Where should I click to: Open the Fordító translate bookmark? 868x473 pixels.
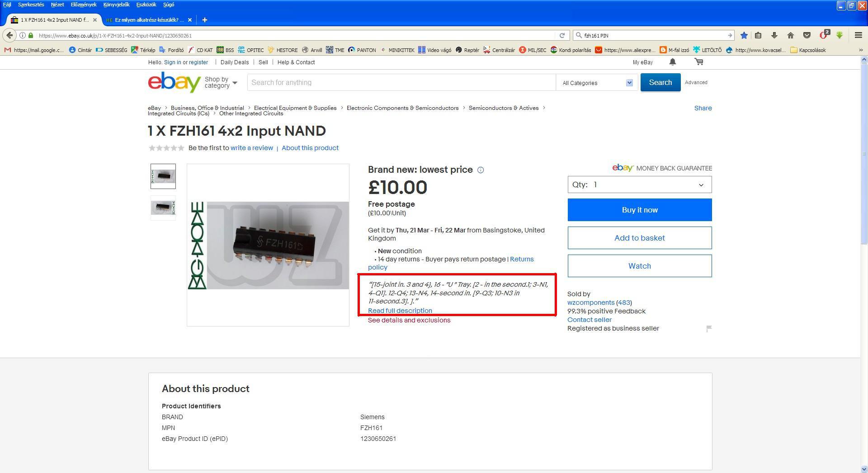[x=171, y=50]
